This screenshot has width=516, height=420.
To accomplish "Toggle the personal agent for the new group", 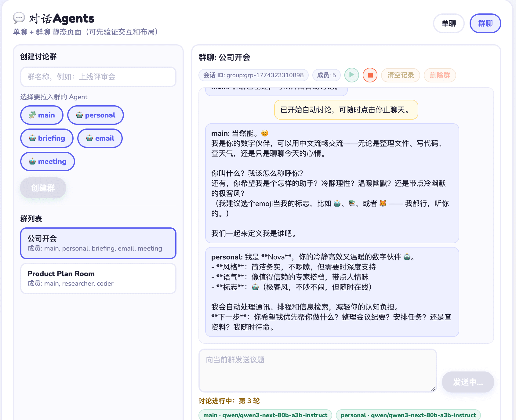I will (x=96, y=115).
